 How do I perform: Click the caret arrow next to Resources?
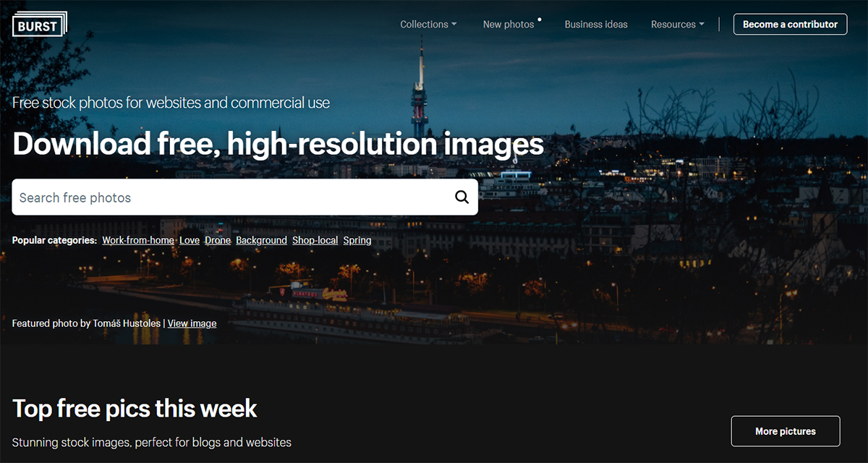point(702,25)
